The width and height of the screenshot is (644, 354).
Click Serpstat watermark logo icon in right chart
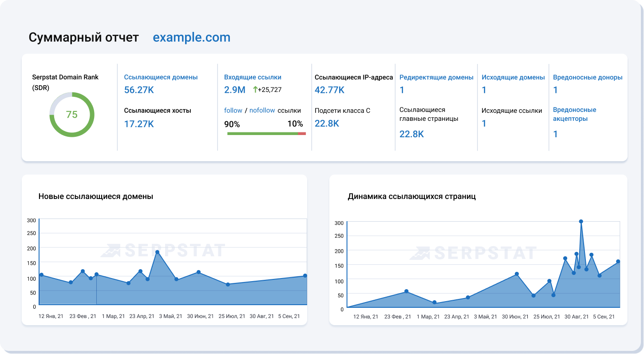[x=419, y=253]
